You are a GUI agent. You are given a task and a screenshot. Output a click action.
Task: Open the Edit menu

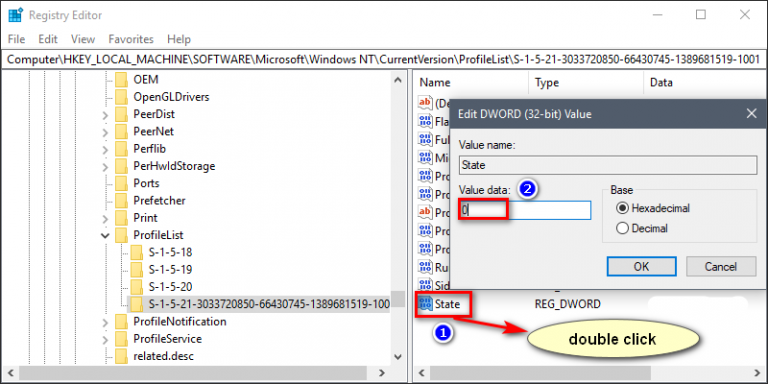coord(48,39)
